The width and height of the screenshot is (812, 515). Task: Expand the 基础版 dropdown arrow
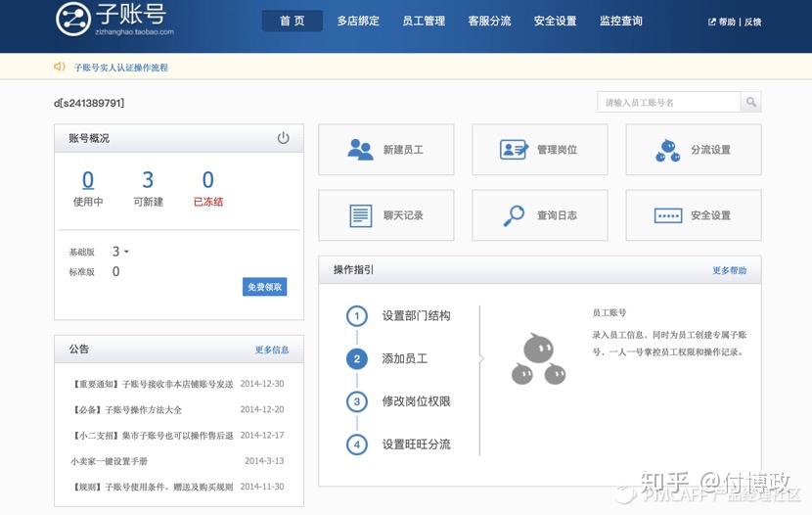(x=126, y=252)
